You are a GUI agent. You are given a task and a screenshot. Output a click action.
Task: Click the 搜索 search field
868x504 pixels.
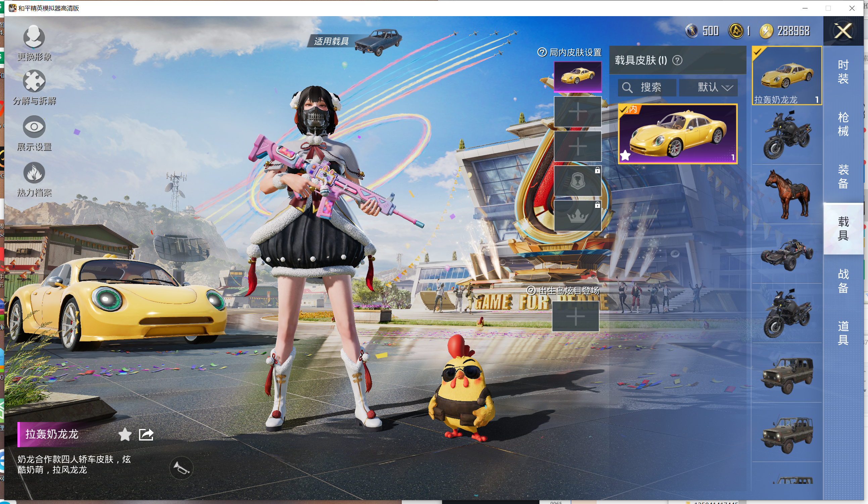[x=647, y=87]
